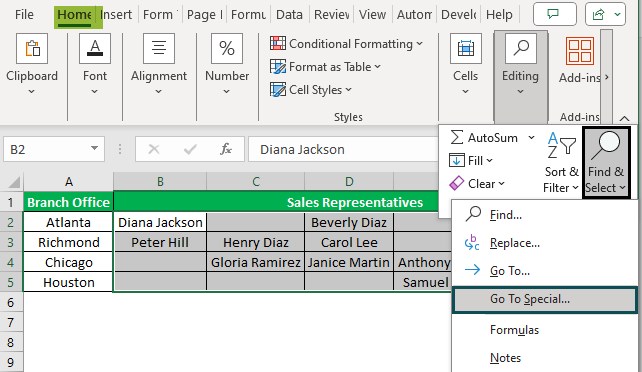Click the AutoSum sigma icon
The image size is (642, 372).
point(457,138)
